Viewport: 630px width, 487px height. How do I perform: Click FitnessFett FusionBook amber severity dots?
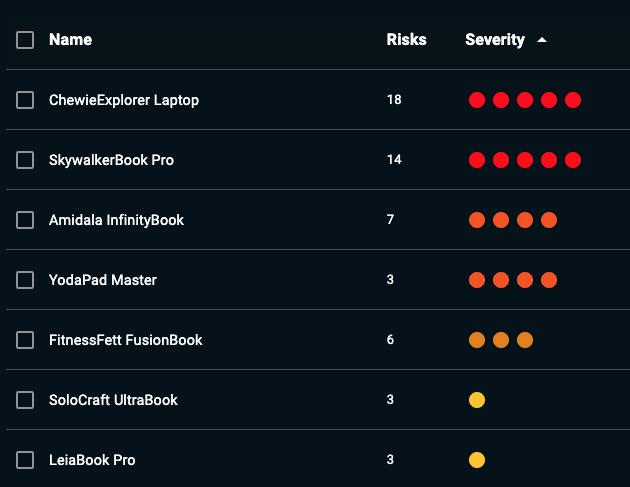click(501, 340)
